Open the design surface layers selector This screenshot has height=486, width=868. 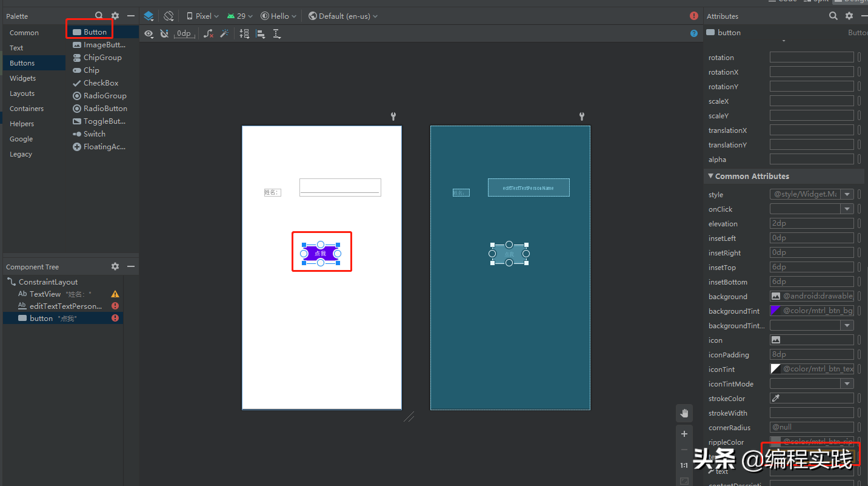click(149, 16)
